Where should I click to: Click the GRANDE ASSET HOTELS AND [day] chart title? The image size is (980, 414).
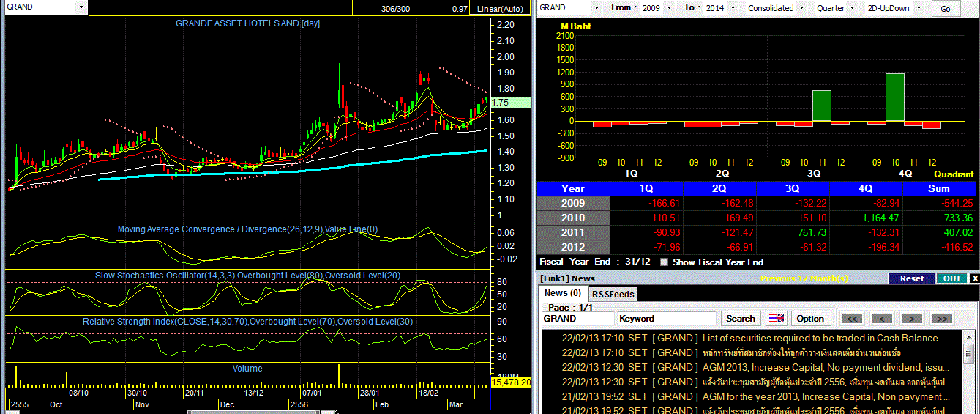tap(247, 23)
